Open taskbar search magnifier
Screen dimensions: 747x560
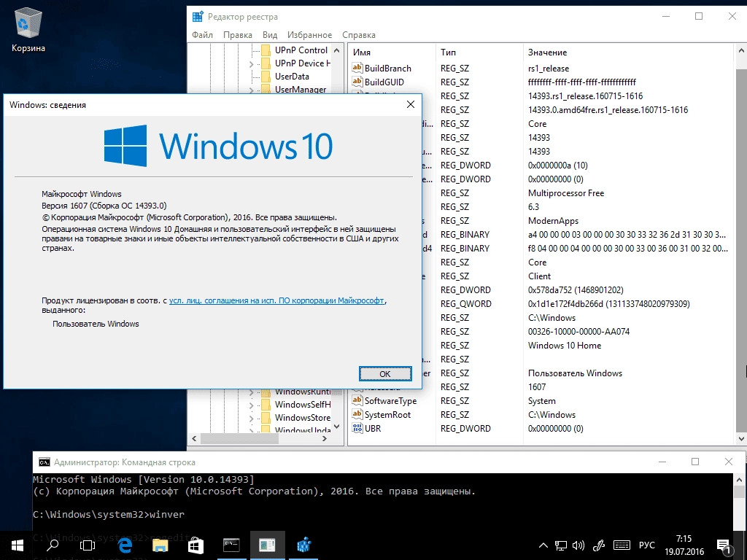53,545
